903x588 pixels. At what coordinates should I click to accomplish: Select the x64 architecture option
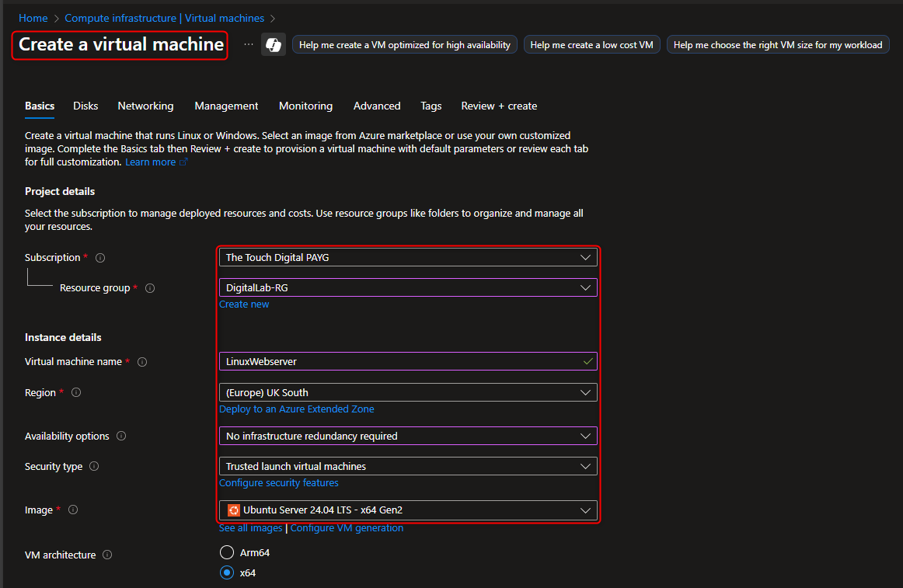[226, 572]
